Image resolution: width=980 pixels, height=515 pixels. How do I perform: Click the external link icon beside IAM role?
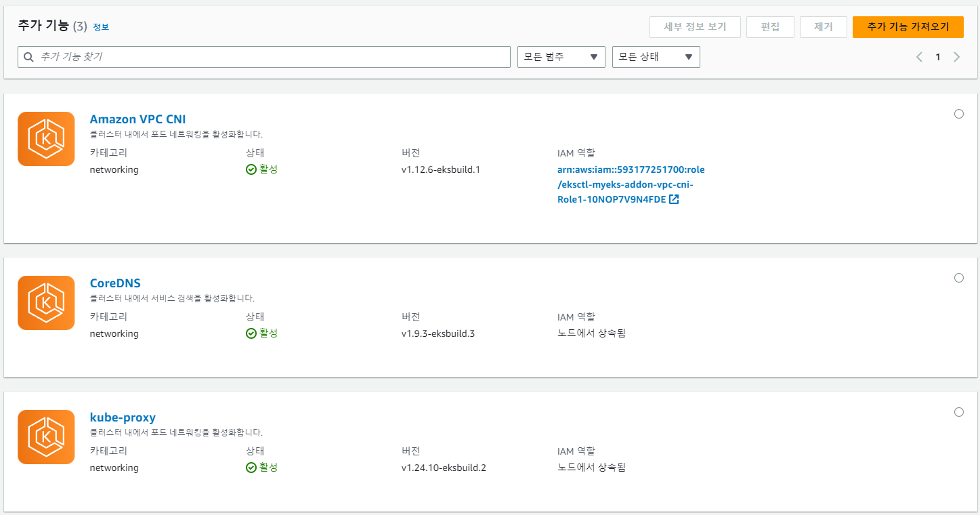(x=674, y=199)
